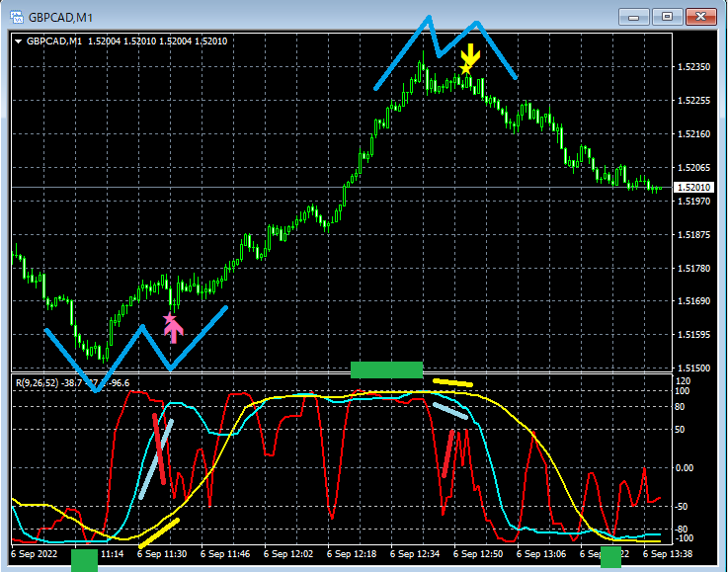Image resolution: width=728 pixels, height=572 pixels.
Task: Click the 6 Sep 12:02 time label
Action: 288,554
